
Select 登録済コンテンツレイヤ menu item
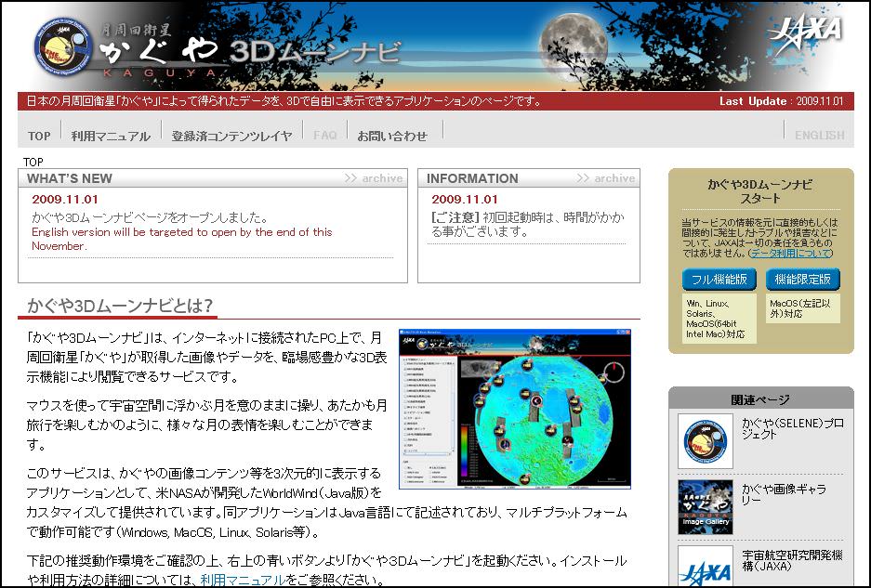[231, 136]
